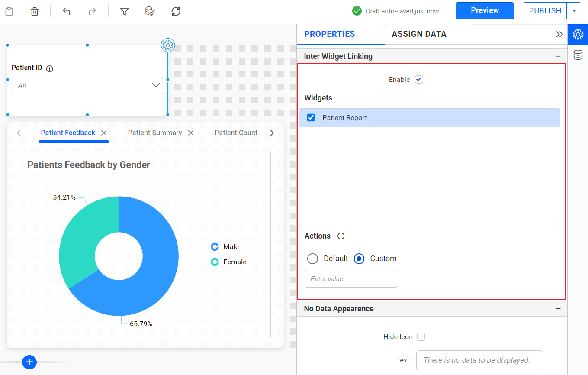Viewport: 588px width, 375px height.
Task: Open the Patient Summary tab
Action: (154, 133)
